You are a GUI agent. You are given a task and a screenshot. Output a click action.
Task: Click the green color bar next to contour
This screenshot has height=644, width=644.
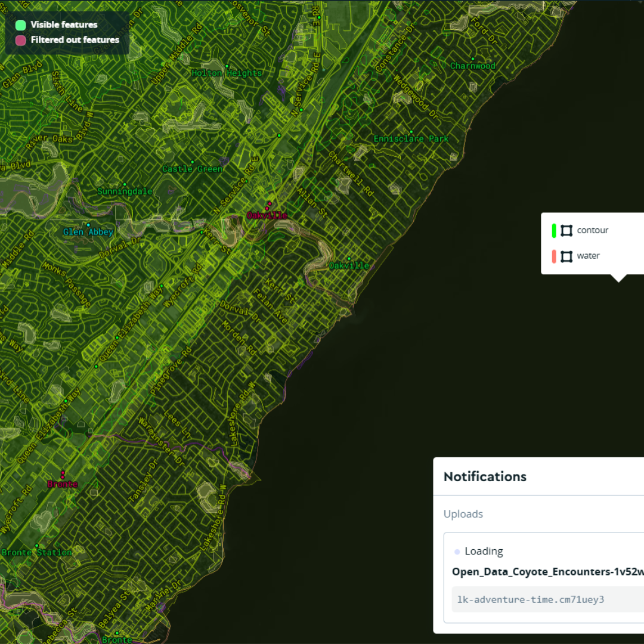(x=554, y=230)
